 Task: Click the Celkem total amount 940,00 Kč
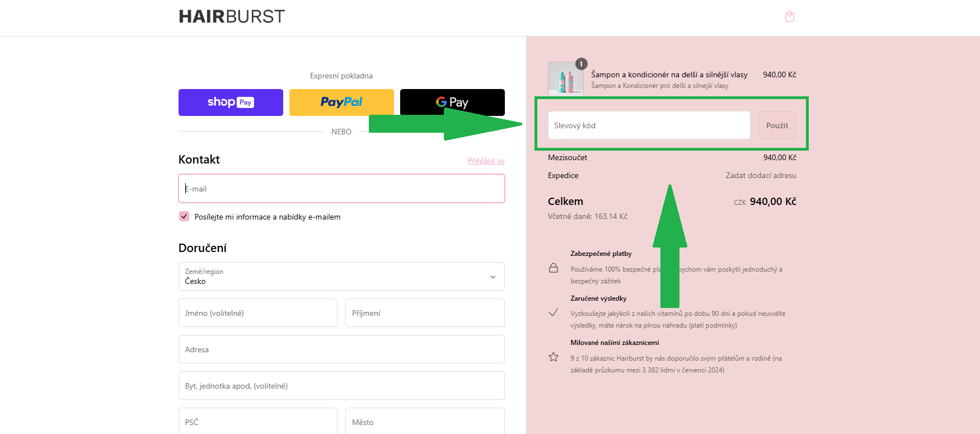point(773,202)
